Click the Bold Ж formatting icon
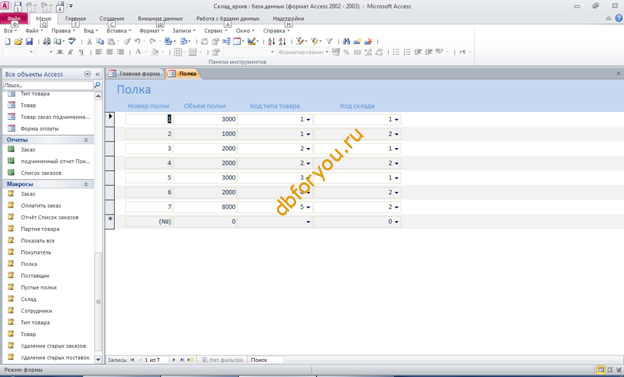Screen dimensions: 624x377 (x=60, y=52)
